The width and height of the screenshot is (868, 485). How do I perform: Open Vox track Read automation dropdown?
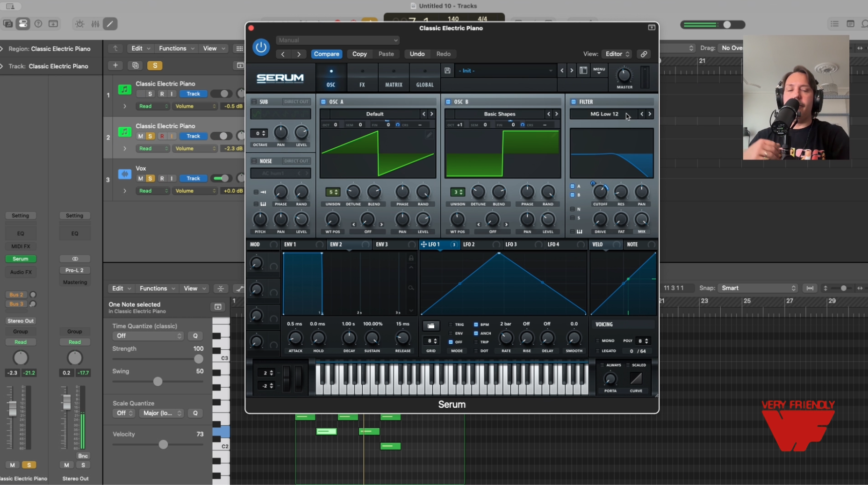[152, 191]
